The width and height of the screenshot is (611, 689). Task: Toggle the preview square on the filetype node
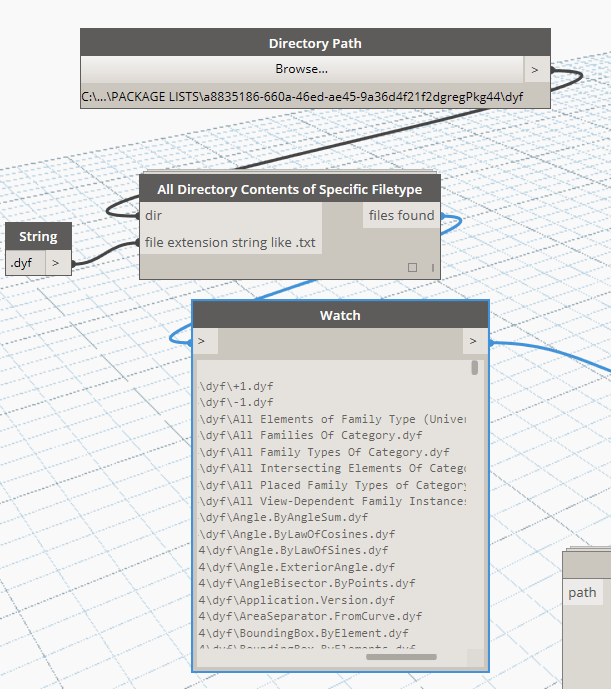(x=412, y=267)
